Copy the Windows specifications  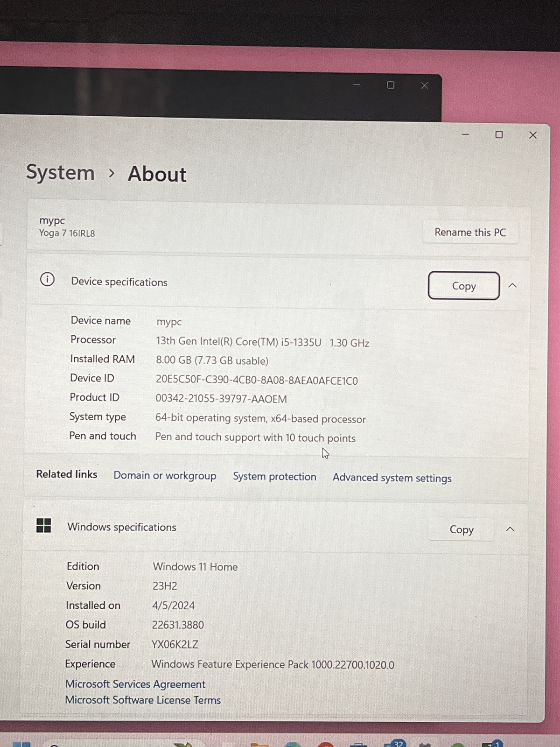coord(462,529)
